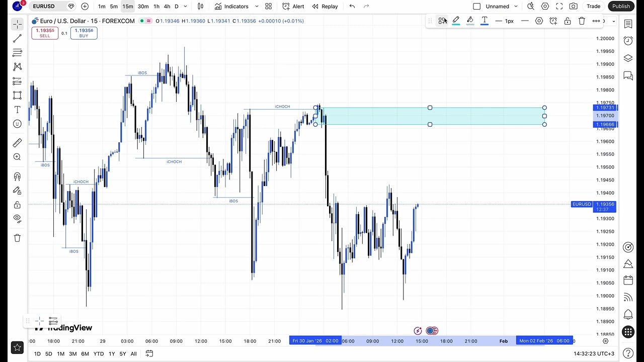This screenshot has width=644, height=362.
Task: Open the Indicators dialog
Action: (231, 6)
